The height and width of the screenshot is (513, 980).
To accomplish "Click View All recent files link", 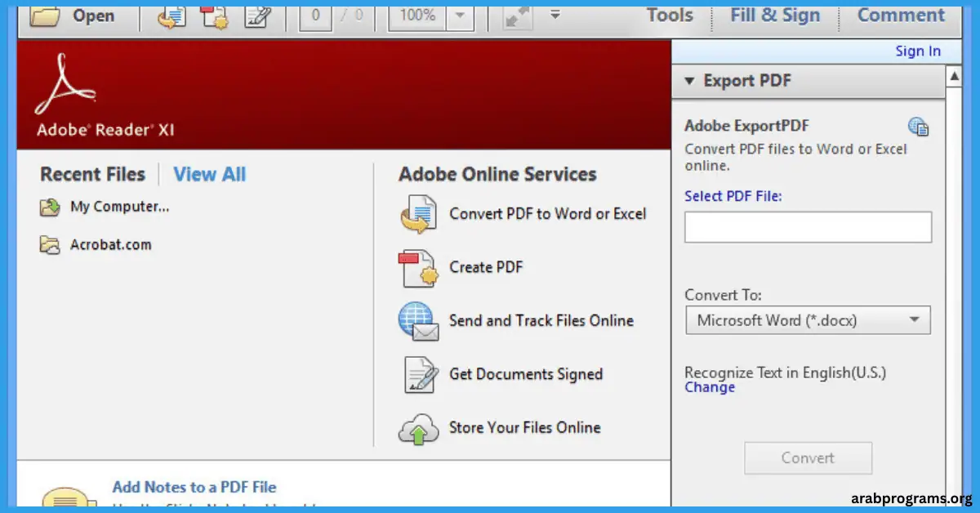I will click(210, 174).
